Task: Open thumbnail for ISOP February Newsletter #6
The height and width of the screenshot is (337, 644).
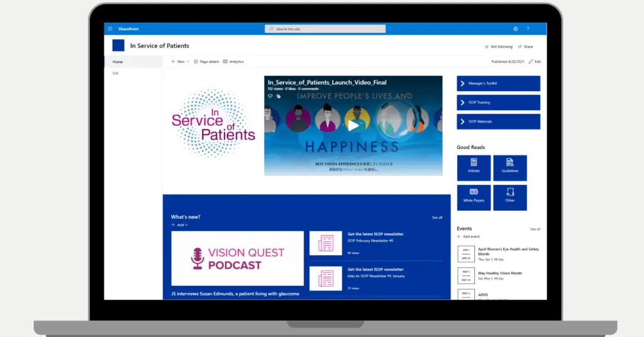Action: [326, 243]
